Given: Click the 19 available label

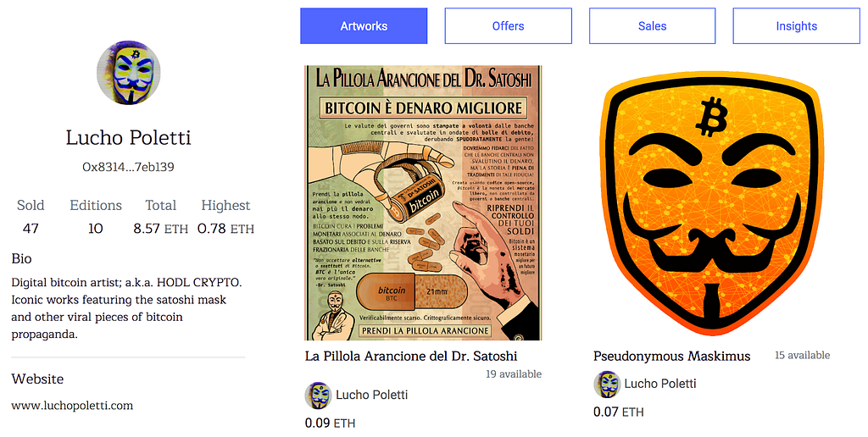Looking at the screenshot, I should tap(514, 374).
